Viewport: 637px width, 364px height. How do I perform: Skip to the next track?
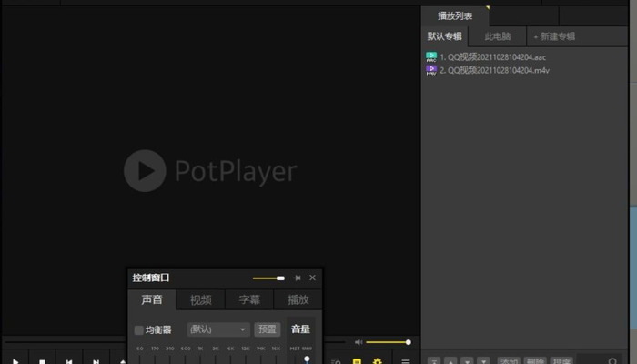(x=96, y=361)
